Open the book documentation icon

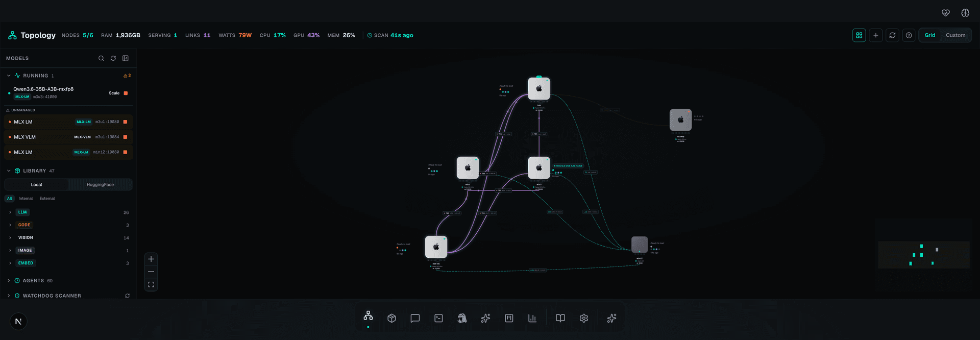point(560,318)
